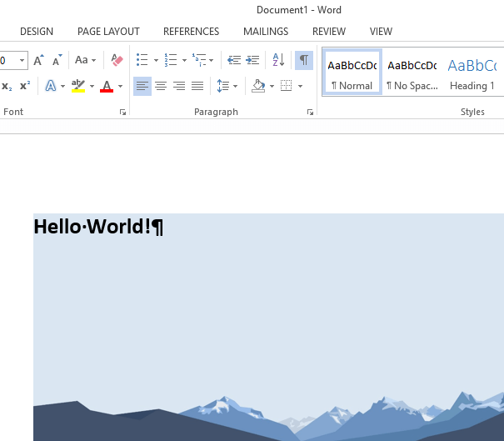This screenshot has width=504, height=441.
Task: Click in the font size input box
Action: [7, 60]
